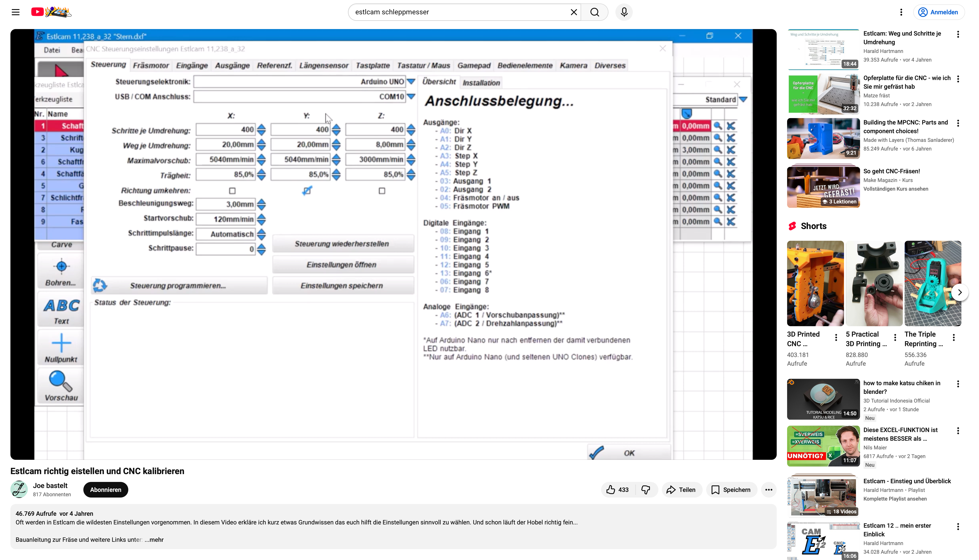Click the Anmelden sign-in button
This screenshot has width=979, height=560.
[939, 12]
